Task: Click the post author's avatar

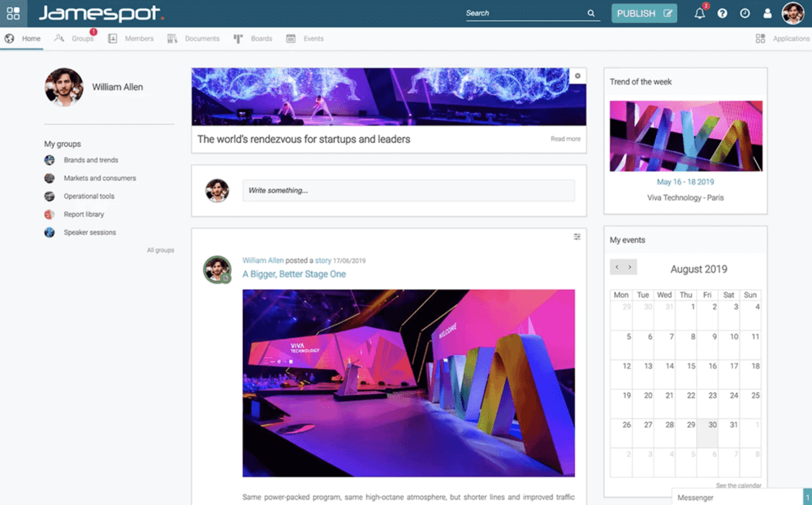Action: click(217, 270)
